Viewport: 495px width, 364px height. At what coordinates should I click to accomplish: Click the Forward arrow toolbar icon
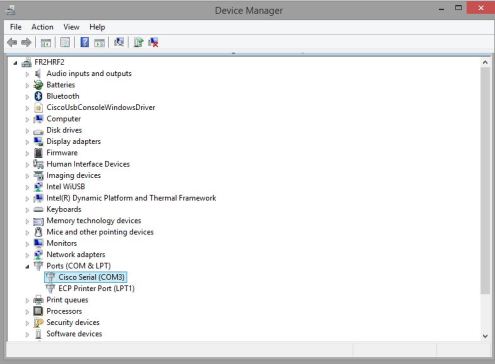pos(26,42)
